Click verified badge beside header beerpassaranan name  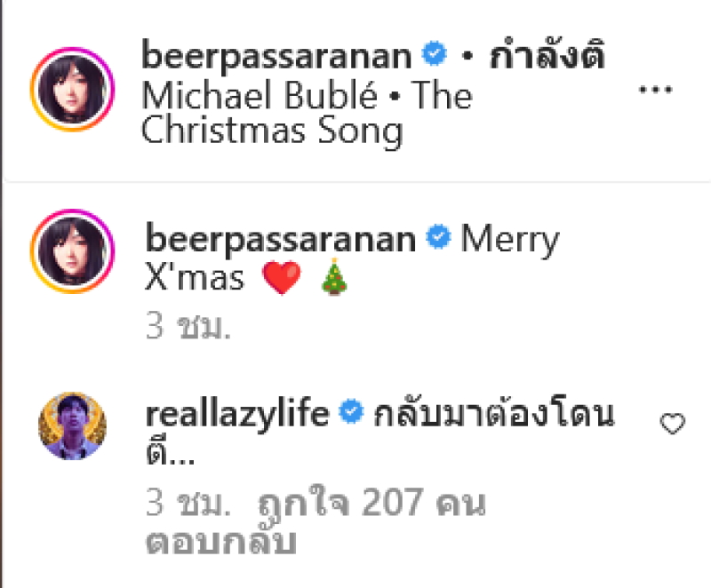click(435, 53)
